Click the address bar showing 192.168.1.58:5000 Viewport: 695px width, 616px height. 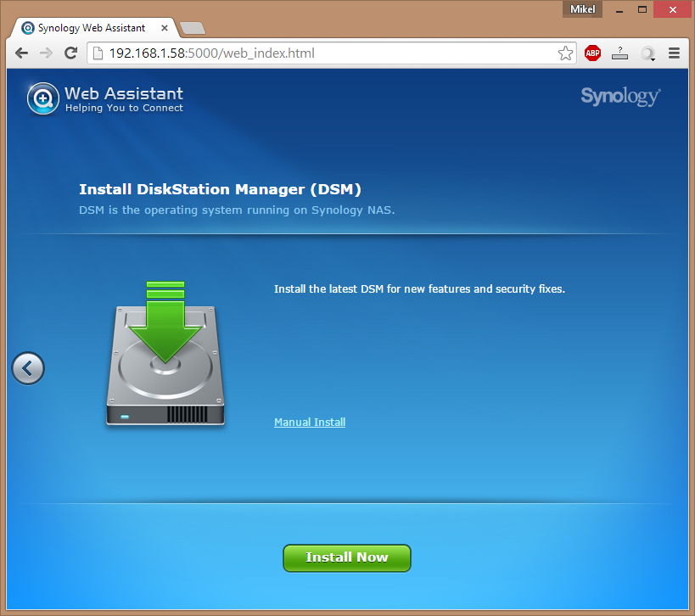tap(332, 53)
